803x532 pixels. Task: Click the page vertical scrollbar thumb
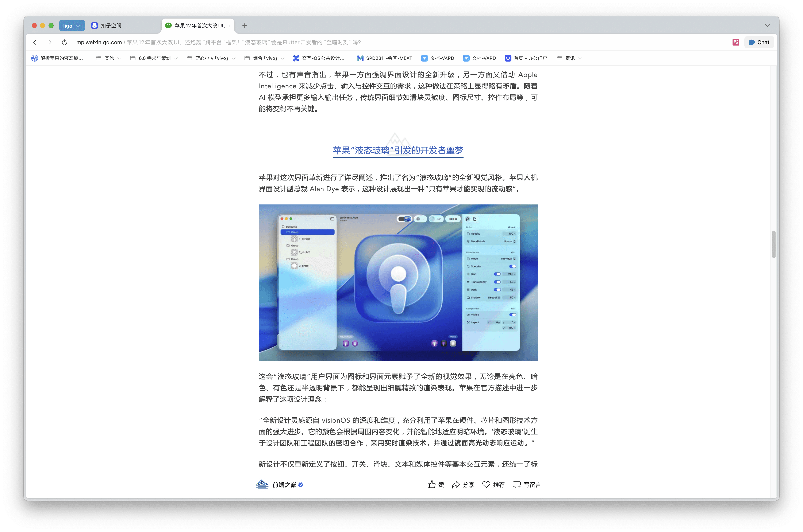[773, 244]
